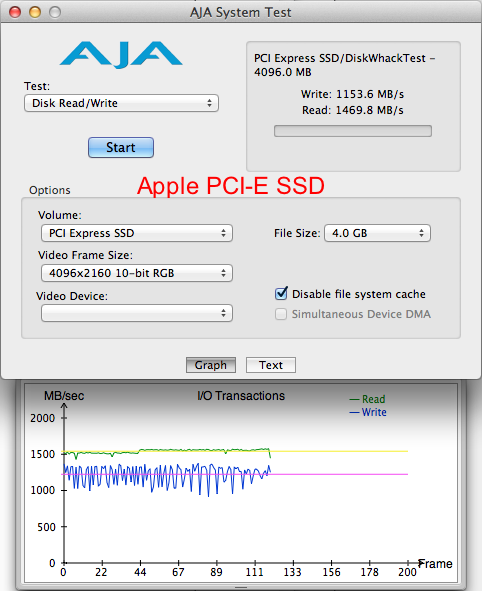Expand the Video Frame Size dropdown
This screenshot has height=591, width=482.
[x=137, y=273]
